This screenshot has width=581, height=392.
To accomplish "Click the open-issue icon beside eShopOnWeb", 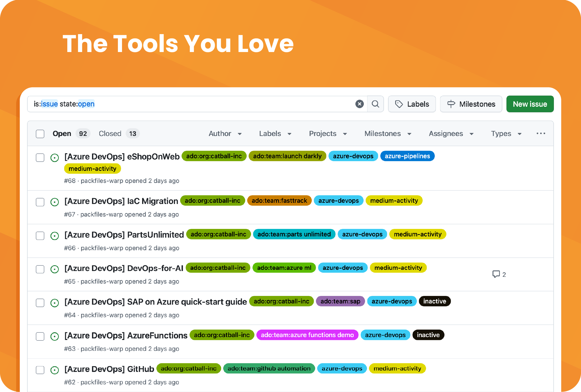I will coord(54,158).
